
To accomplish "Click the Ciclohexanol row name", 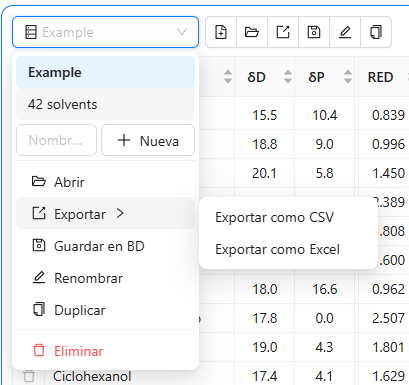I will [92, 376].
